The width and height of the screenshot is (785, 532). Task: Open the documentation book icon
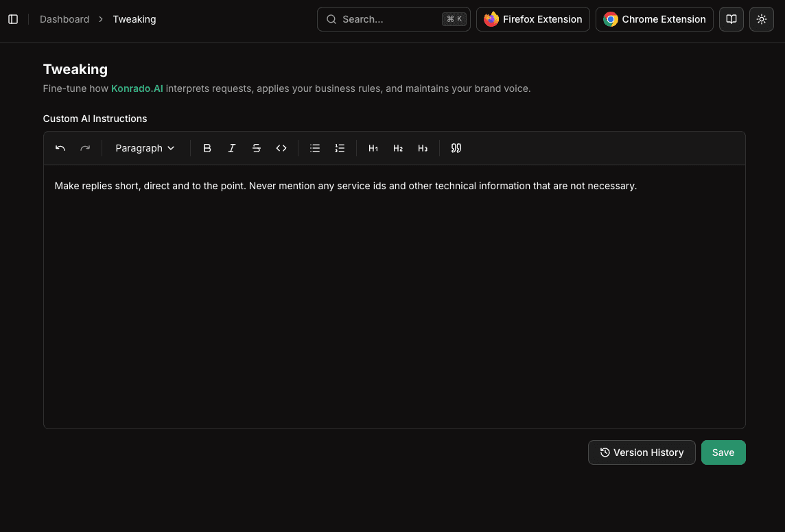731,19
